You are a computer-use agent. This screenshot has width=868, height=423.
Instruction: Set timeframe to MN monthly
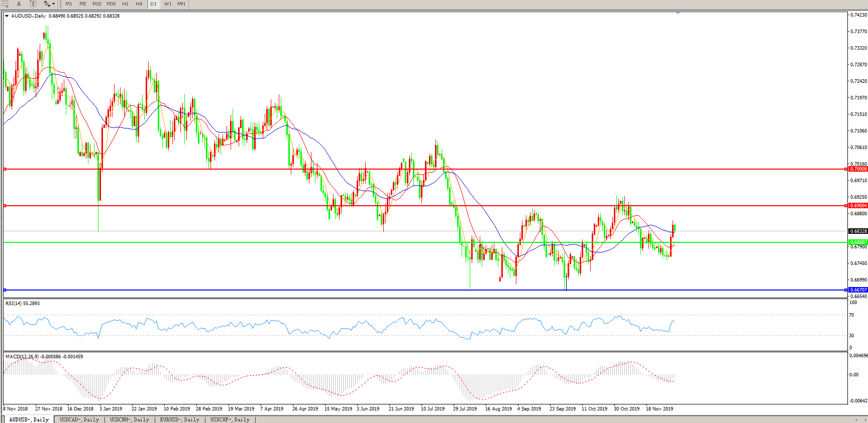click(x=181, y=4)
